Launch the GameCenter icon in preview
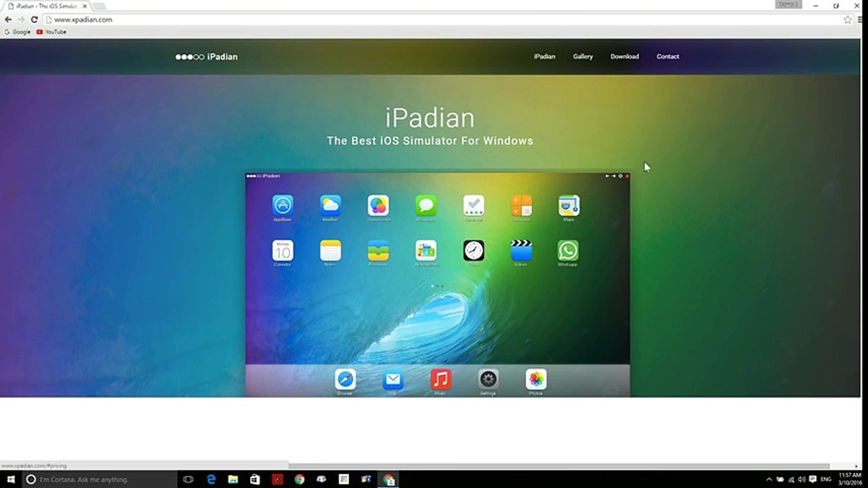The image size is (868, 488). (378, 205)
